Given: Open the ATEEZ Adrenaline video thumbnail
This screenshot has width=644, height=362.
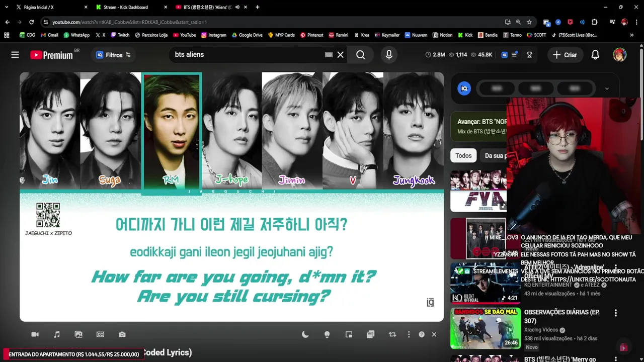Looking at the screenshot, I should tap(485, 283).
